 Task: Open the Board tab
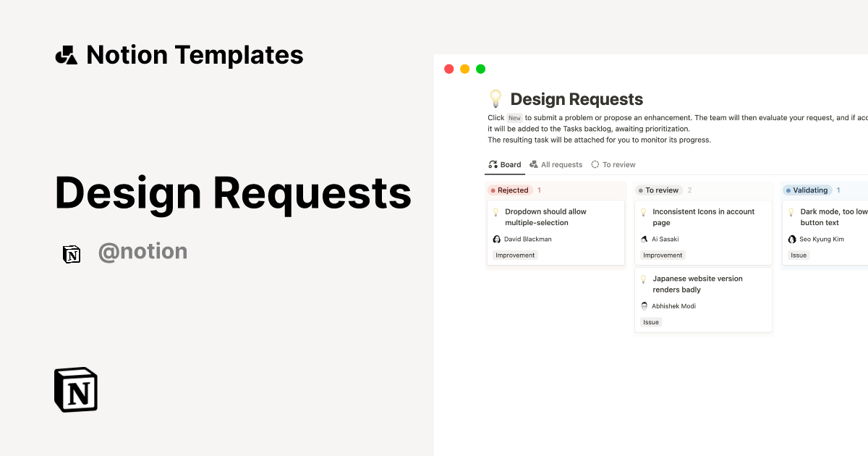(x=504, y=164)
